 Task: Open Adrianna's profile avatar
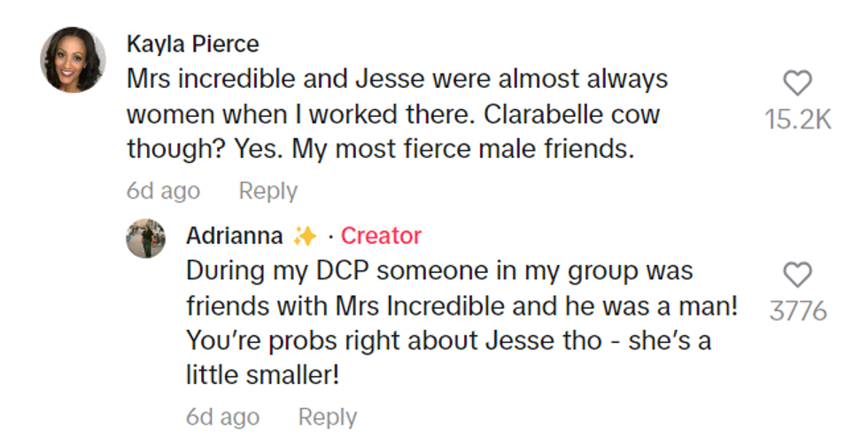click(145, 238)
